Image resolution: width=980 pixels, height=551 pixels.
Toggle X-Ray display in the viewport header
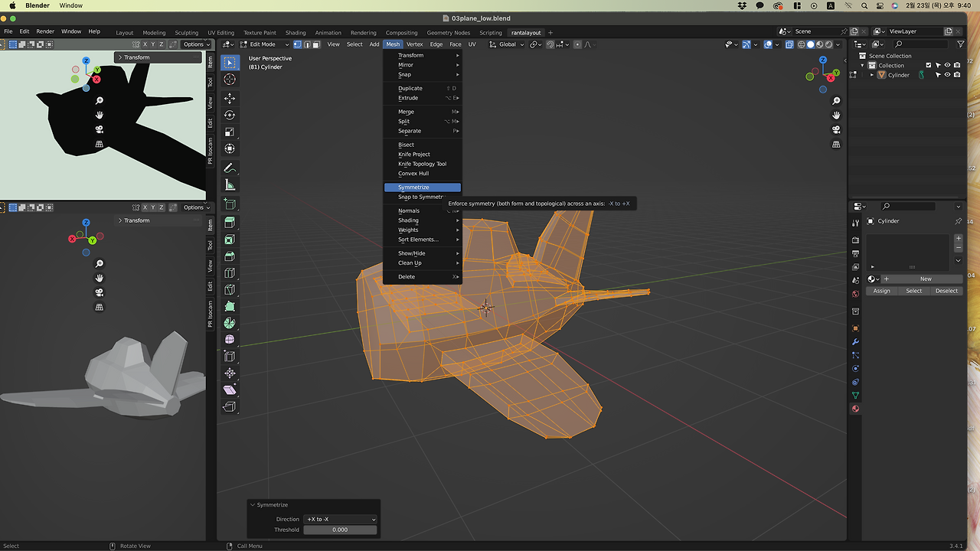click(x=789, y=44)
